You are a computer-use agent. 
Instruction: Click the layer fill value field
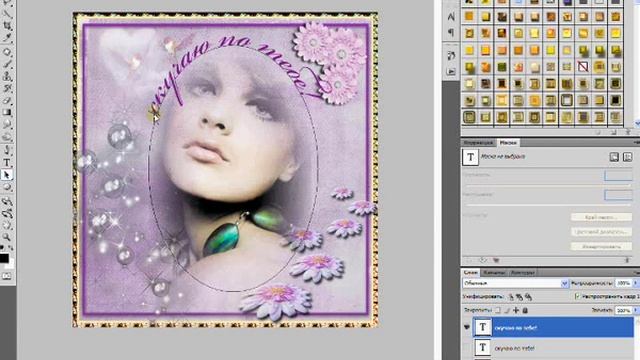tap(623, 311)
